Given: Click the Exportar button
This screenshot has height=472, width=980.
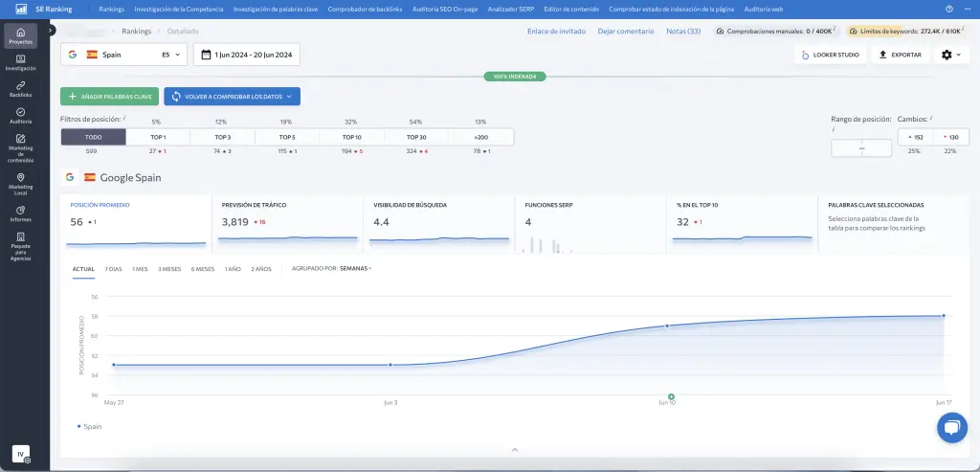Looking at the screenshot, I should tap(900, 55).
